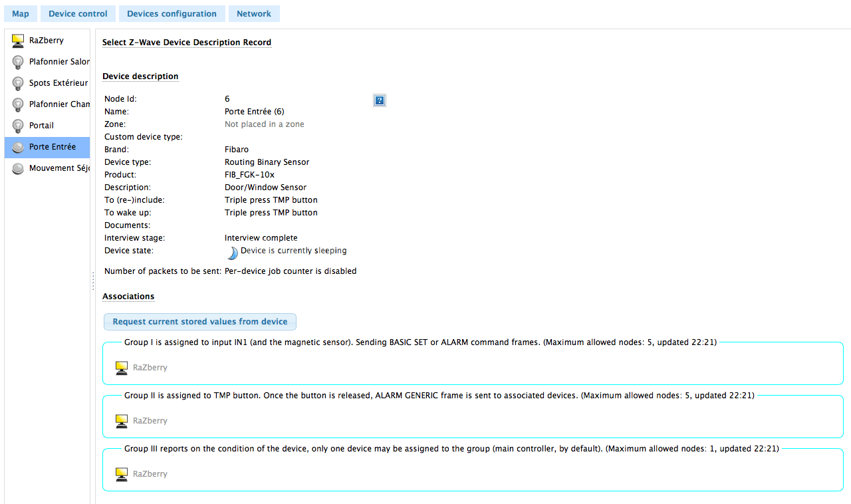This screenshot has width=851, height=504.
Task: Click the Group III legend text
Action: coord(452,449)
